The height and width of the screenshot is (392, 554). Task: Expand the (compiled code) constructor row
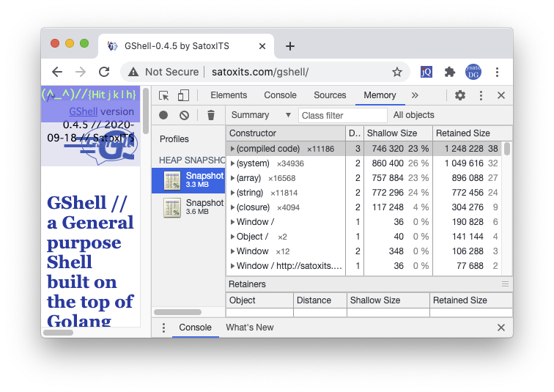pos(232,149)
